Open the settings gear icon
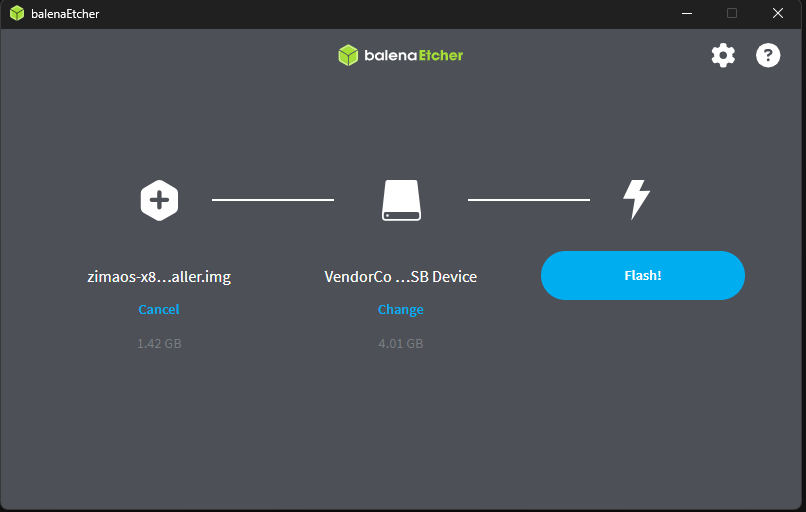 (722, 55)
